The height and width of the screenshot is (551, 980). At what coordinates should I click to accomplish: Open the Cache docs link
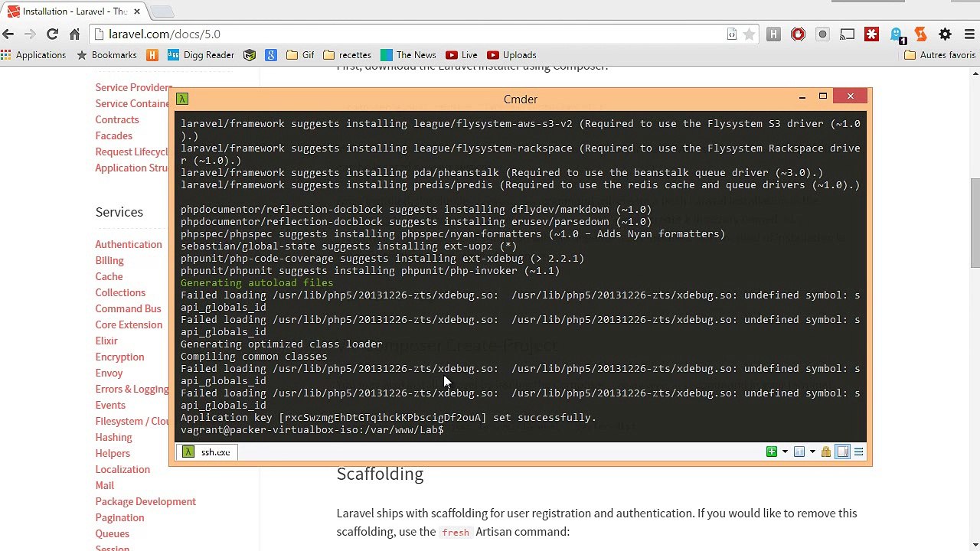coord(109,277)
